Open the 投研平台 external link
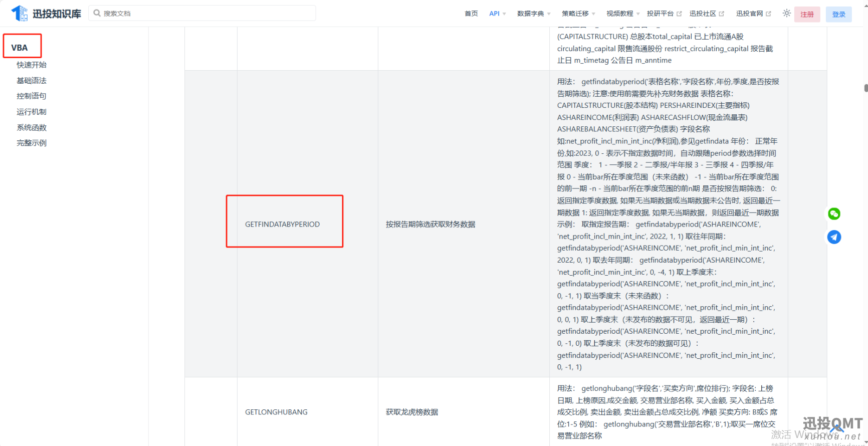868x446 pixels. tap(664, 14)
